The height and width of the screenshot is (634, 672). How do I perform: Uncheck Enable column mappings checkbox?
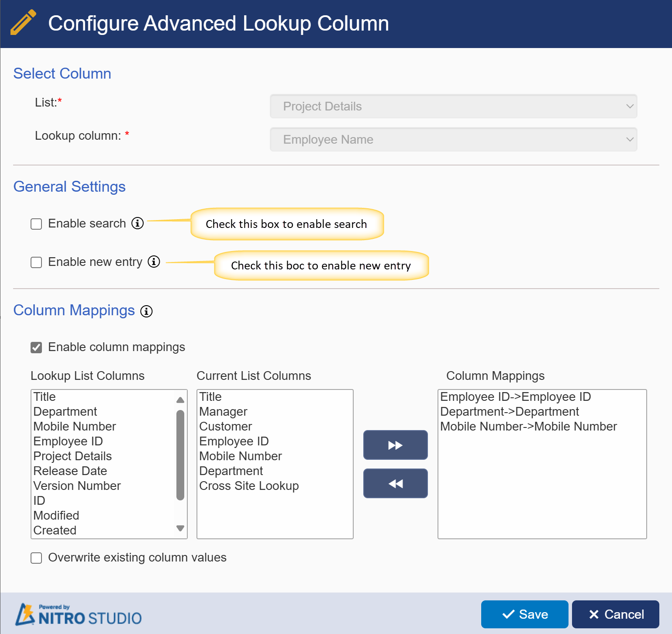(36, 348)
